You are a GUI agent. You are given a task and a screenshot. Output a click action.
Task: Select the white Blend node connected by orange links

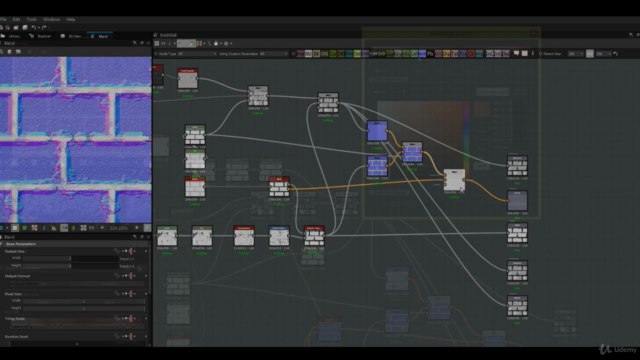(x=454, y=180)
